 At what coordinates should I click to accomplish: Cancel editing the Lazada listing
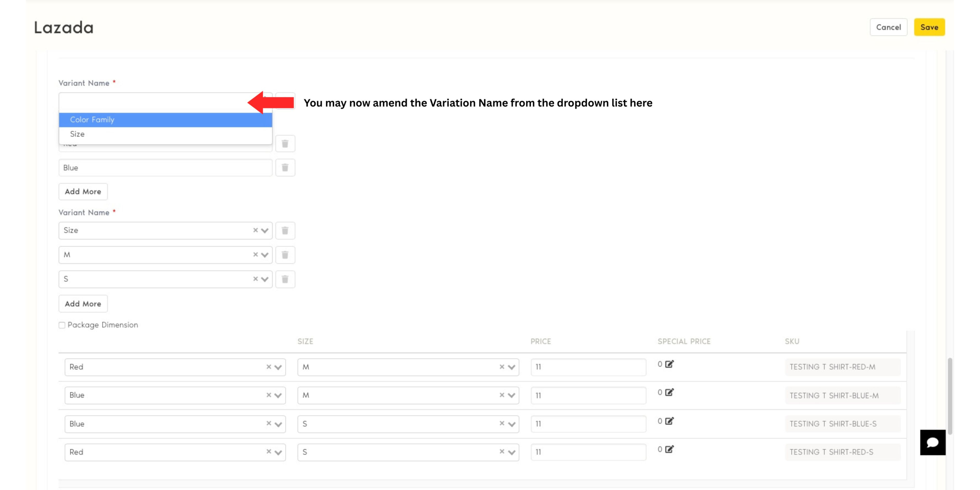click(888, 27)
